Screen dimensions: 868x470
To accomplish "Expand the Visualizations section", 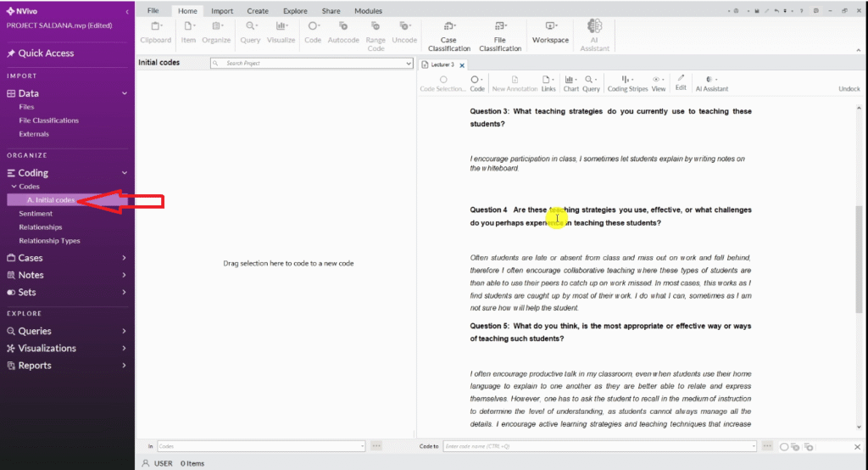I will [x=125, y=349].
